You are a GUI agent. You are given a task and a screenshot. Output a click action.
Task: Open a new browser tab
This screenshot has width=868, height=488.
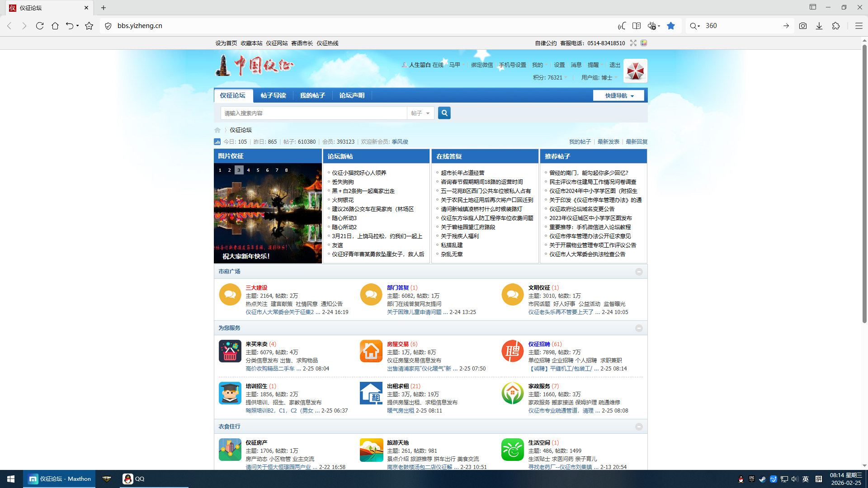104,8
